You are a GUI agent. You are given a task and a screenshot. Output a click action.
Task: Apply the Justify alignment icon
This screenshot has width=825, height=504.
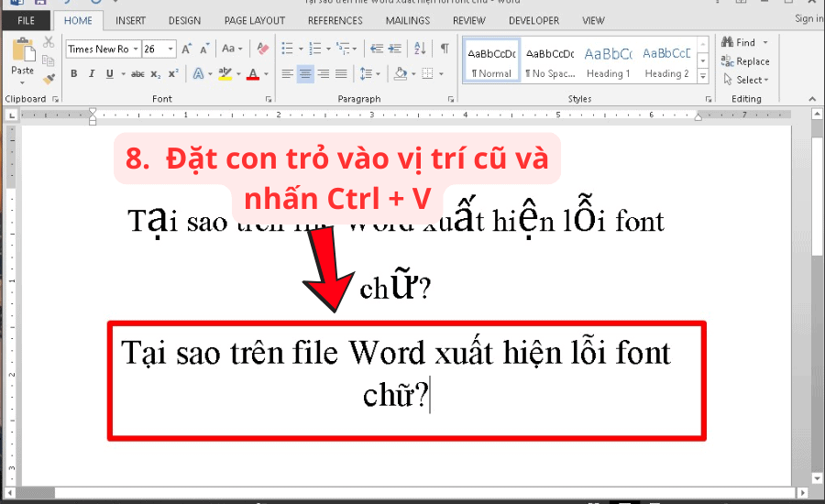click(341, 74)
